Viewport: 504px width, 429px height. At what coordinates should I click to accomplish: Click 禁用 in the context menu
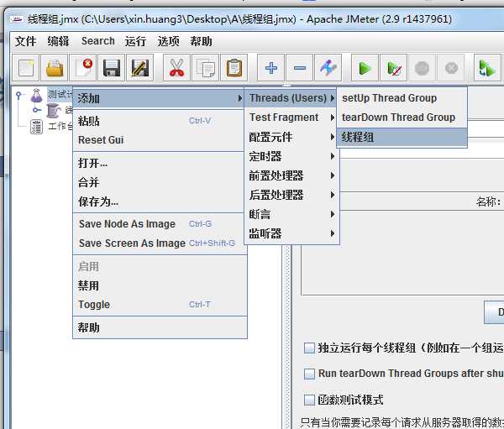159,285
